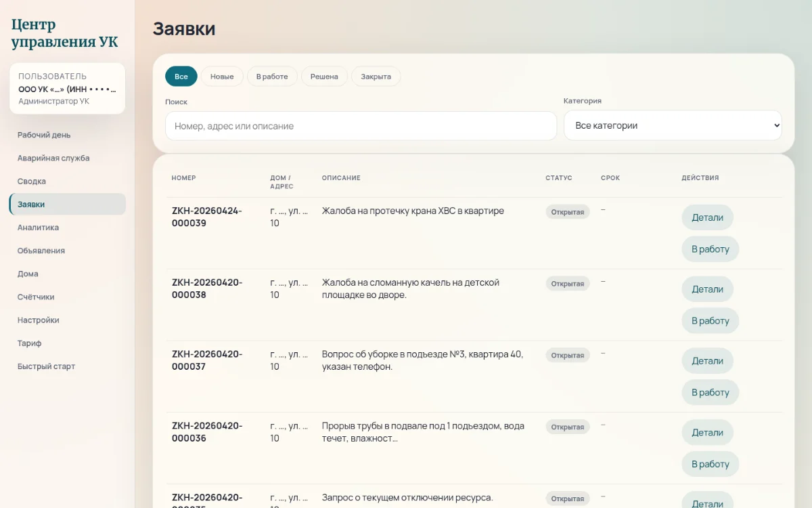Click the user card 'ООО УК'
Viewport: 812px width, 508px height.
click(x=68, y=88)
